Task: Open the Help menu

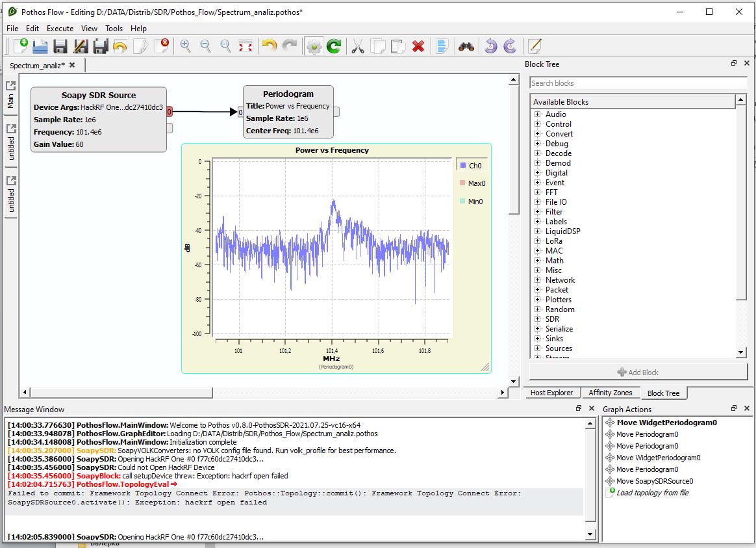Action: tap(138, 29)
